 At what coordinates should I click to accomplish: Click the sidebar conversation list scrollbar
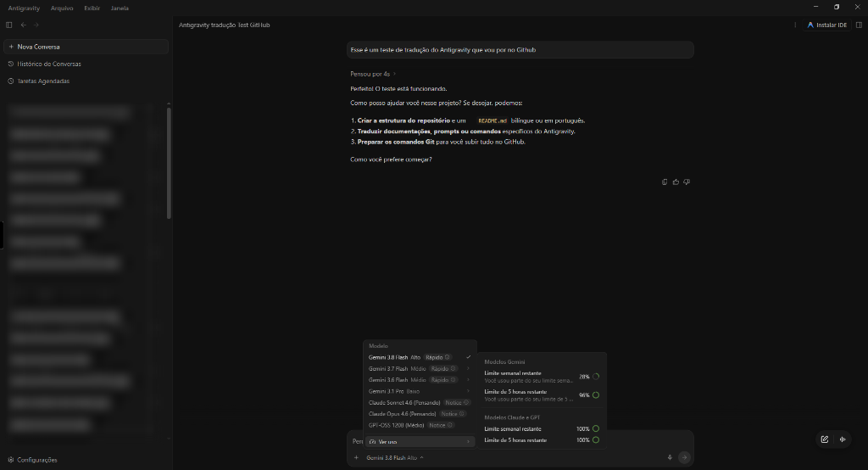click(x=169, y=163)
